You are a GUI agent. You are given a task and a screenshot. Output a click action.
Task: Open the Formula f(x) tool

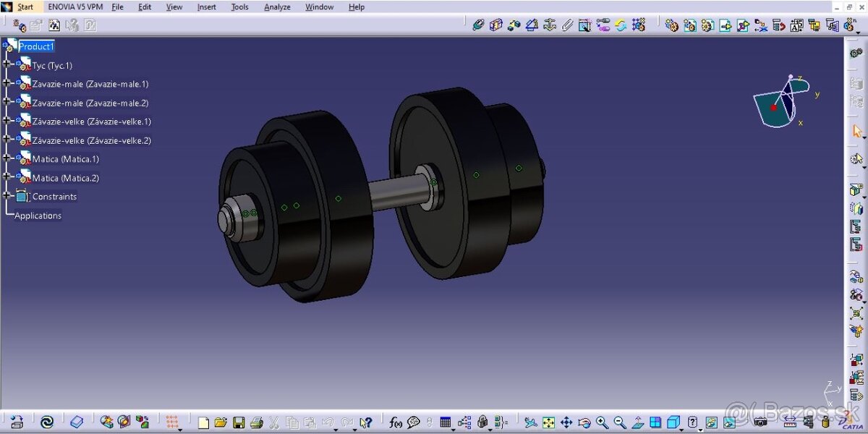[x=396, y=422]
